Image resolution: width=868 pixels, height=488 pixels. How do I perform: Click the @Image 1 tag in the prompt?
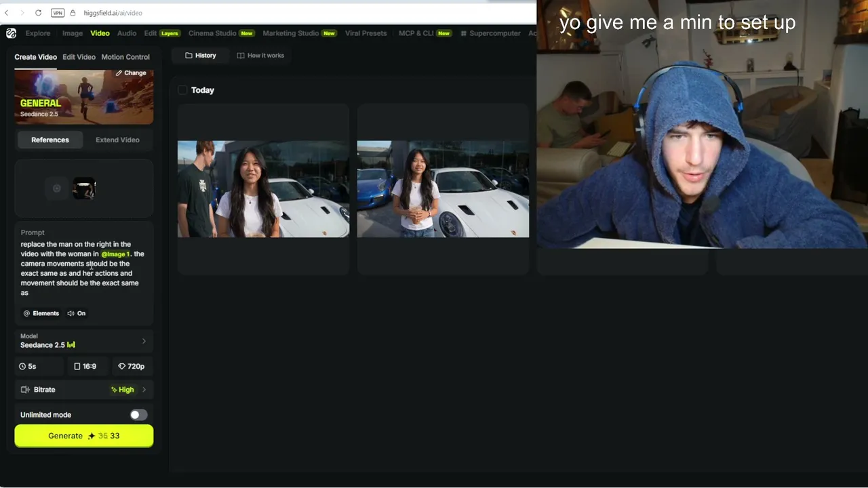pyautogui.click(x=115, y=254)
